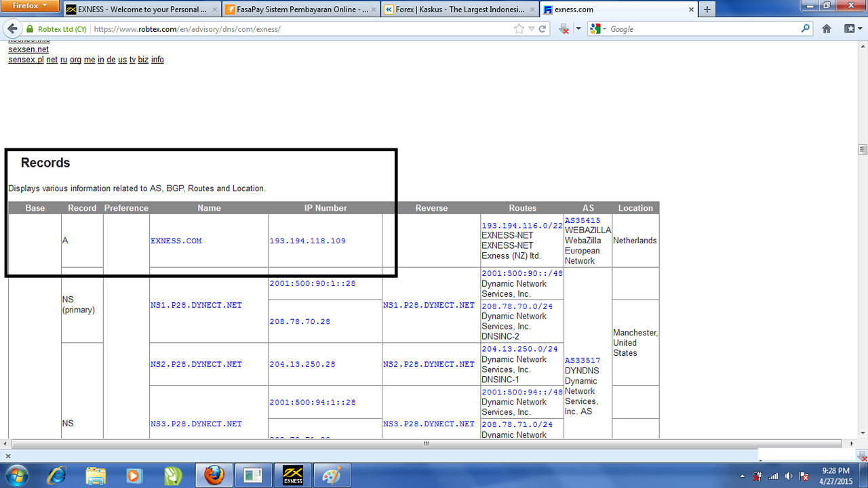Viewport: 868px width, 488px height.
Task: Open dropdown next to downloads toolbar icon
Action: [578, 29]
